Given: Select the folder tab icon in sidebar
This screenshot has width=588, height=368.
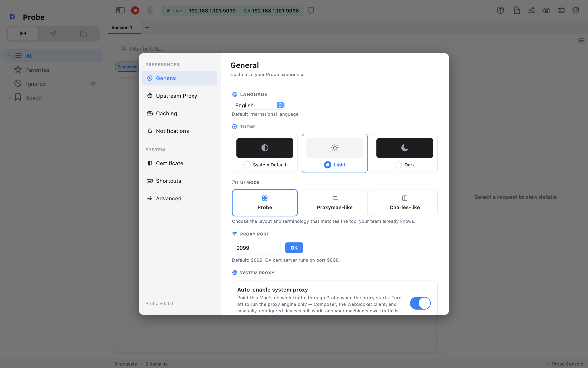Looking at the screenshot, I should (83, 34).
